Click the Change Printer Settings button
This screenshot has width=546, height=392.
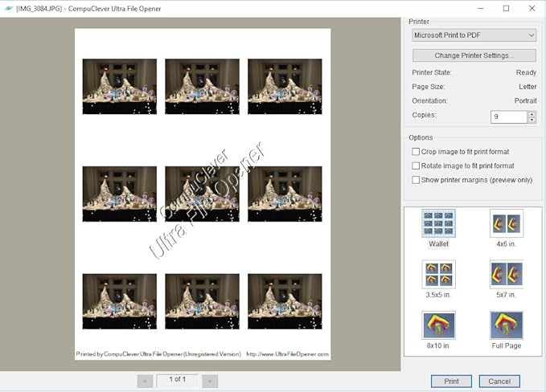pos(474,55)
